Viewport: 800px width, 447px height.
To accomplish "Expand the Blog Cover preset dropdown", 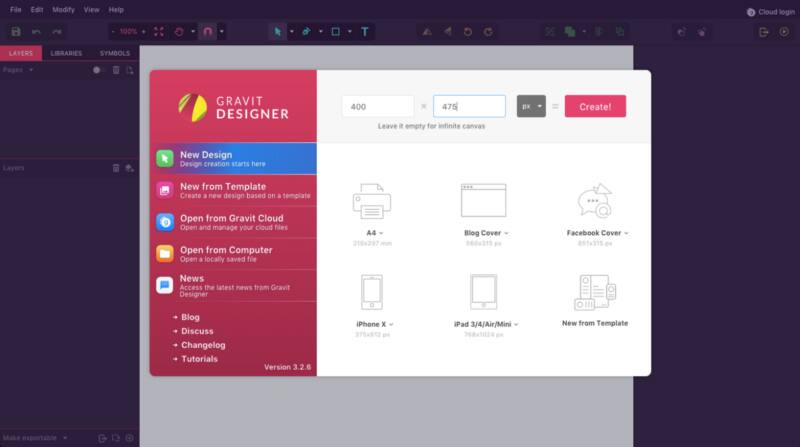I will click(x=506, y=233).
